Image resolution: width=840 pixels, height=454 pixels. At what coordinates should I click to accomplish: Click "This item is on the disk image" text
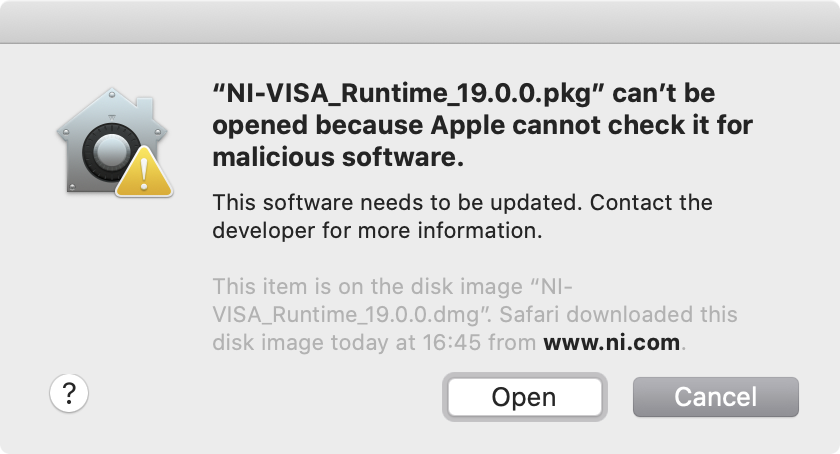click(x=368, y=286)
